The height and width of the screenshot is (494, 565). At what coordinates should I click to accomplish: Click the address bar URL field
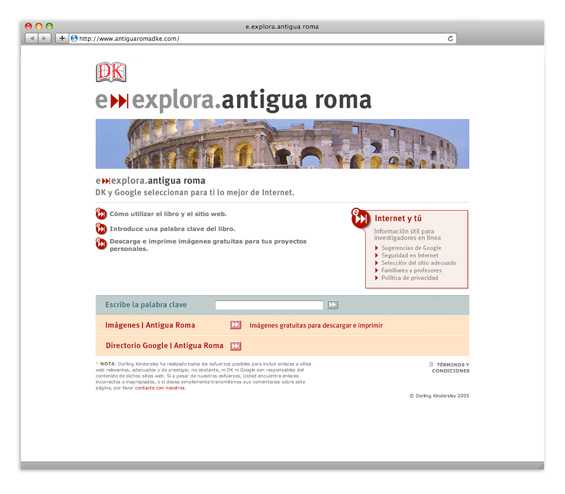pos(263,39)
